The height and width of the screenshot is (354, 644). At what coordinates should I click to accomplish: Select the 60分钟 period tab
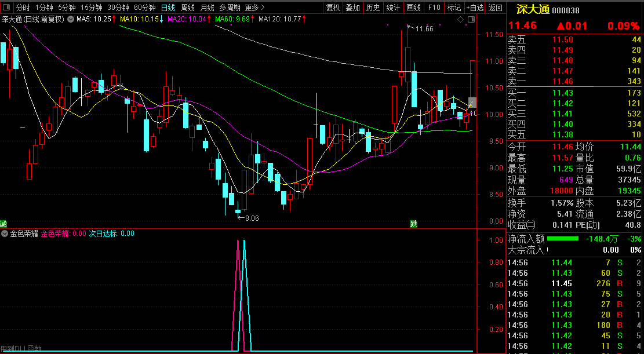(144, 8)
